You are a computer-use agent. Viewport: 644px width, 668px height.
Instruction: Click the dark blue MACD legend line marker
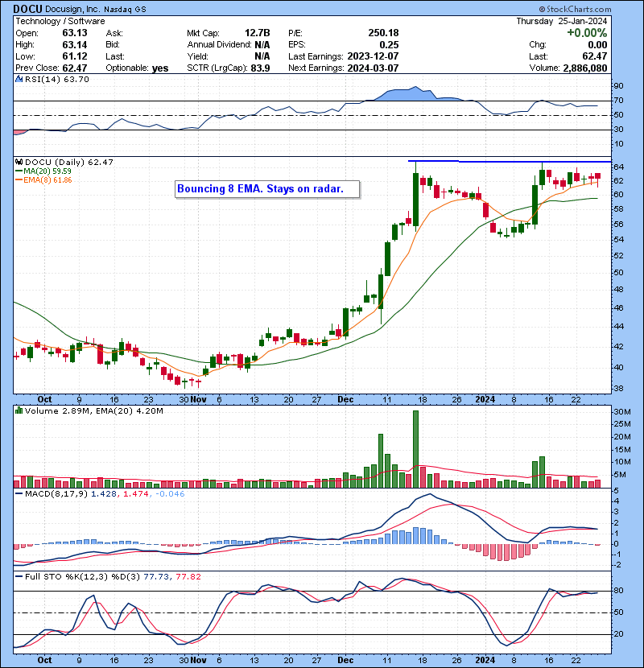pyautogui.click(x=19, y=494)
